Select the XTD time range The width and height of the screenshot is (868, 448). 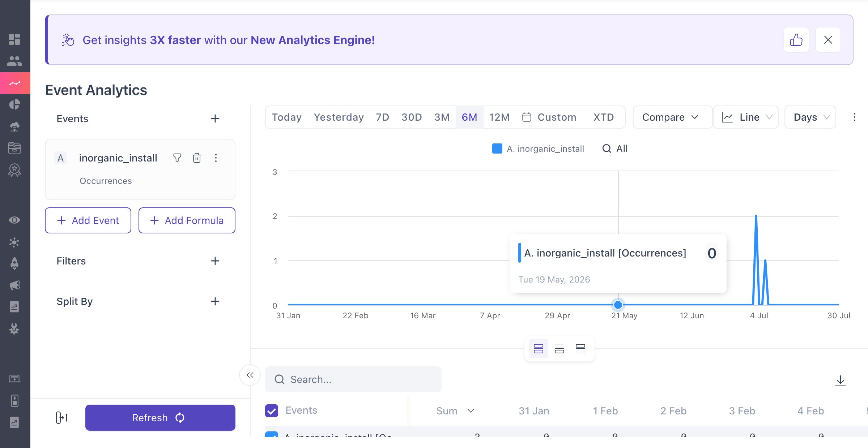[x=604, y=117]
